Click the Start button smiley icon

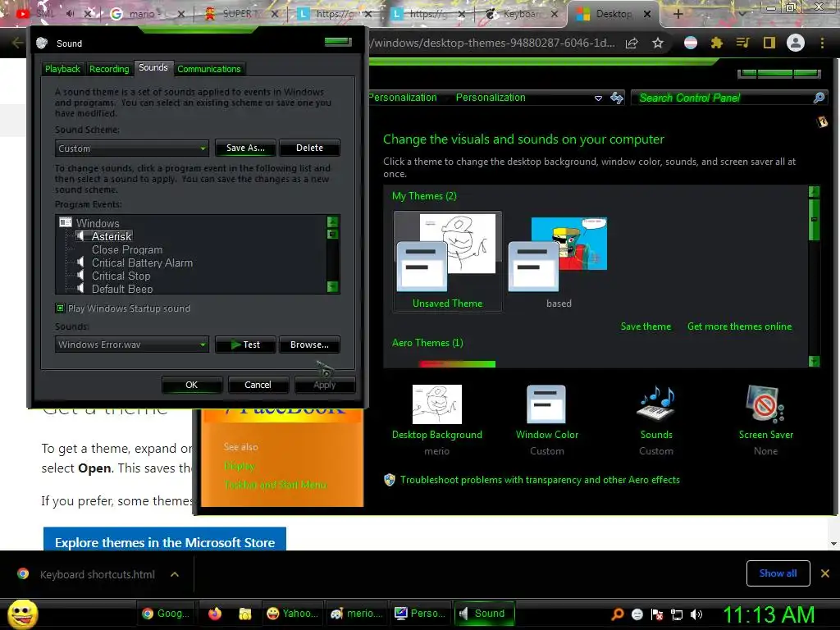pos(22,614)
